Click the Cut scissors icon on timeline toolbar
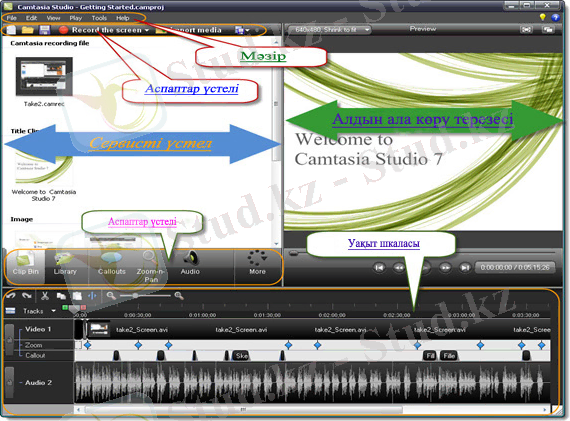 click(45, 296)
